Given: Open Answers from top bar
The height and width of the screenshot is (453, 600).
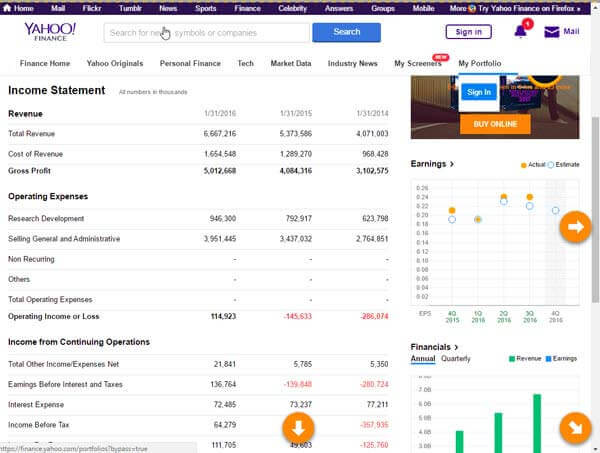Looking at the screenshot, I should [x=339, y=8].
